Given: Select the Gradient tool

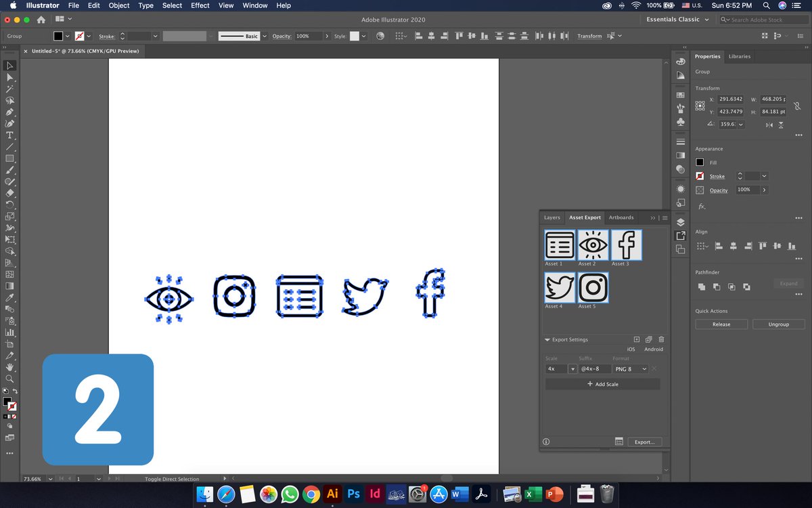Looking at the screenshot, I should pos(10,285).
